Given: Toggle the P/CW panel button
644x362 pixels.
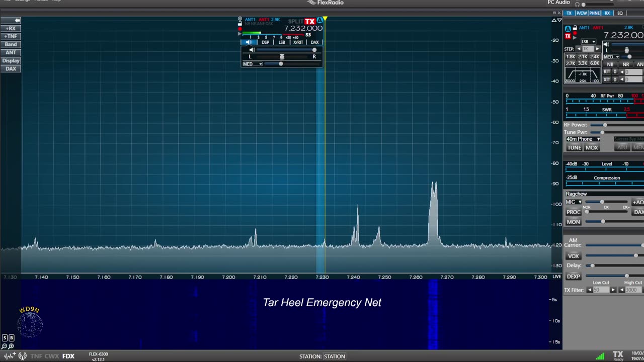Looking at the screenshot, I should click(582, 13).
